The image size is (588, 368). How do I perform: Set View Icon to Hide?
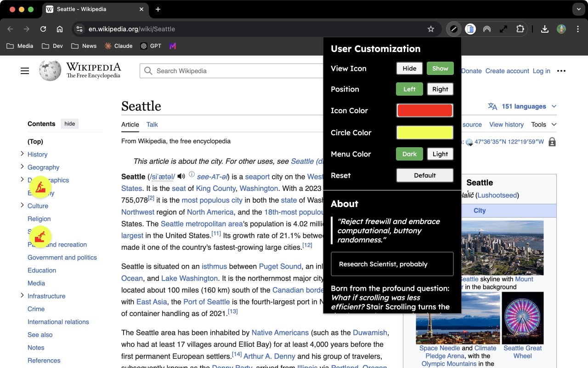409,69
